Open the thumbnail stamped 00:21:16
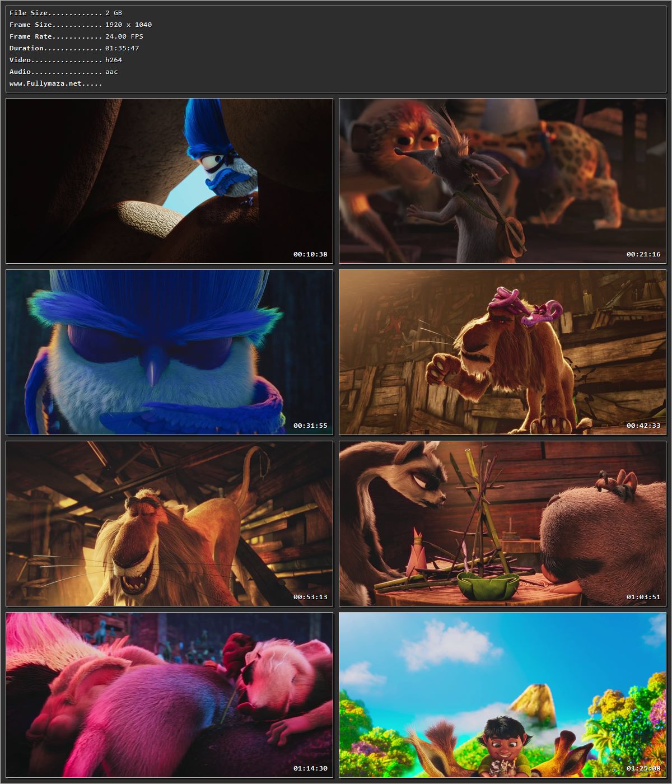 [502, 181]
